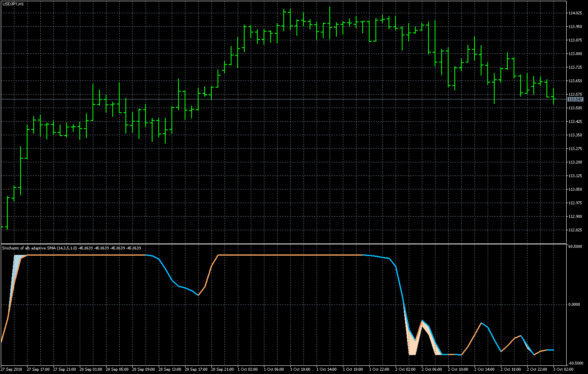Select the 27 Sep 2018 date label

[x=12, y=369]
